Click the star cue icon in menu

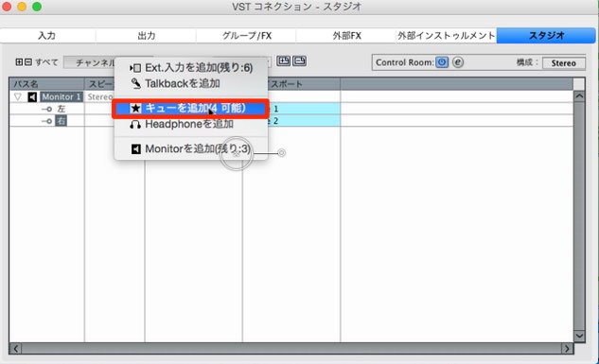click(135, 109)
